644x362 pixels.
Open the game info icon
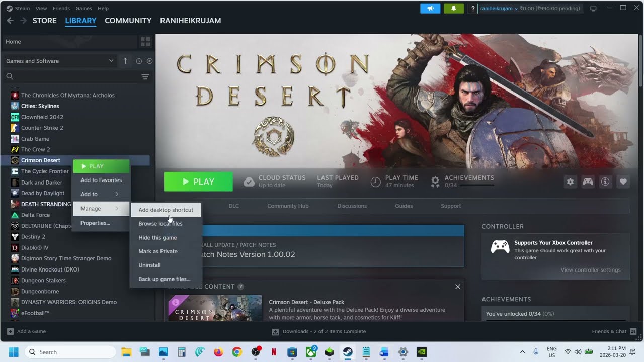point(605,182)
